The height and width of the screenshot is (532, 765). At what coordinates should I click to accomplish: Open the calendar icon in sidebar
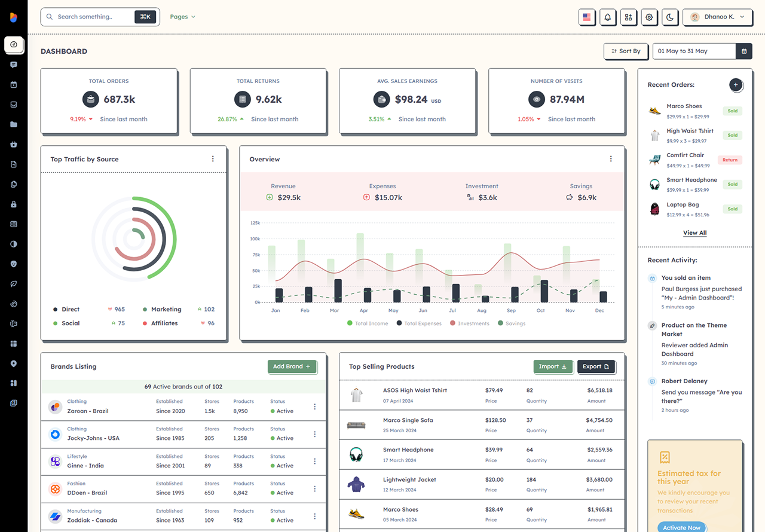14,84
